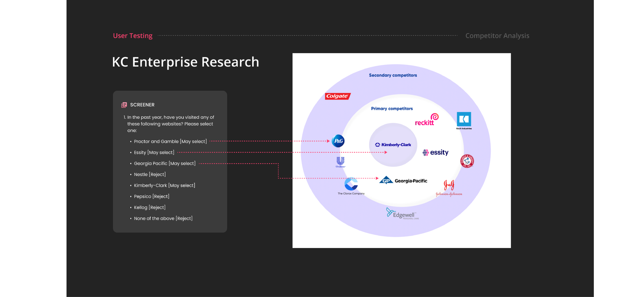Click the Unilever logo

[x=340, y=162]
